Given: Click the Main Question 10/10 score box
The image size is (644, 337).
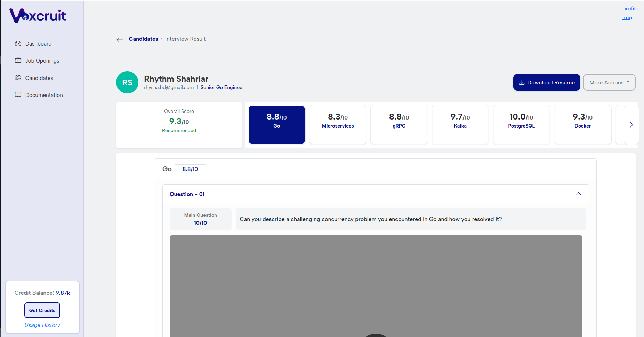Looking at the screenshot, I should [201, 219].
